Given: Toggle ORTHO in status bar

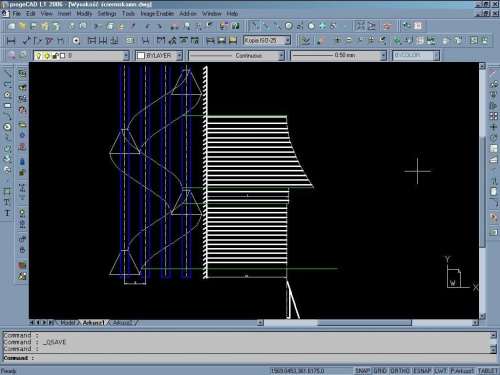Looking at the screenshot, I should [x=400, y=371].
